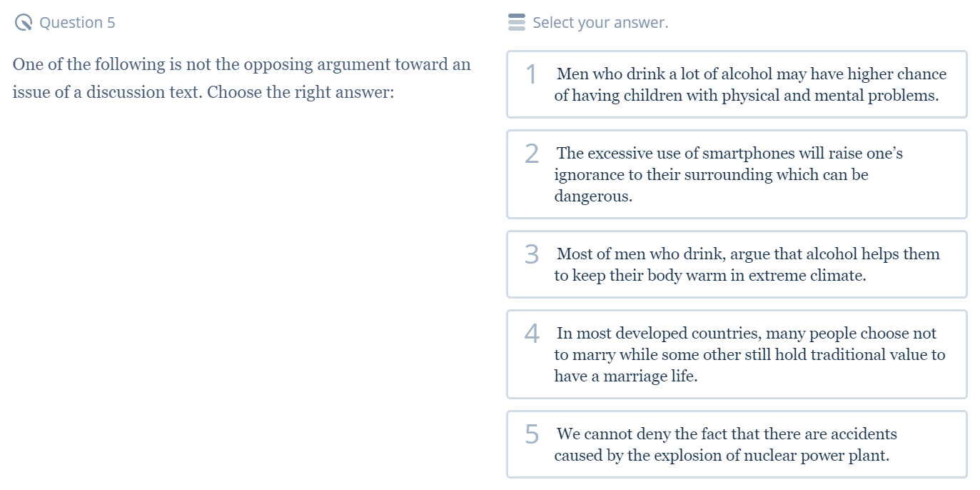The width and height of the screenshot is (980, 490).
Task: Click option 2's card border
Action: click(507, 174)
